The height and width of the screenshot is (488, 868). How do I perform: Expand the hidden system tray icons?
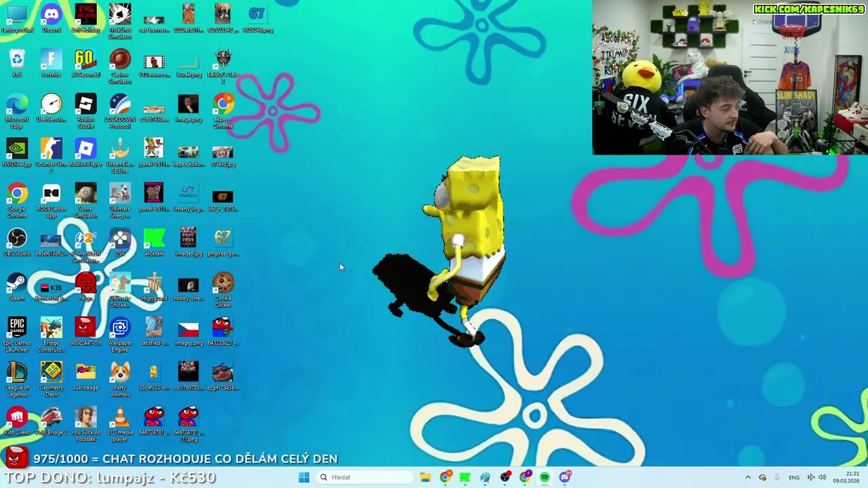[748, 477]
